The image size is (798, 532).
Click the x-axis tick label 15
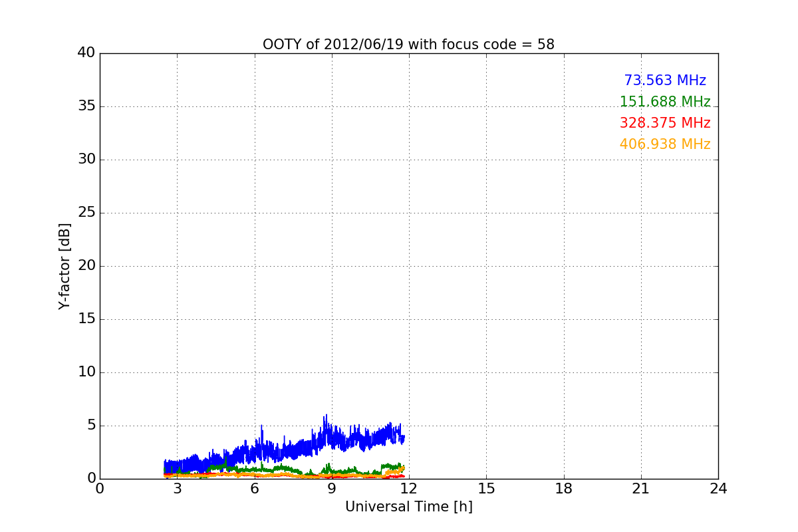[x=486, y=489]
